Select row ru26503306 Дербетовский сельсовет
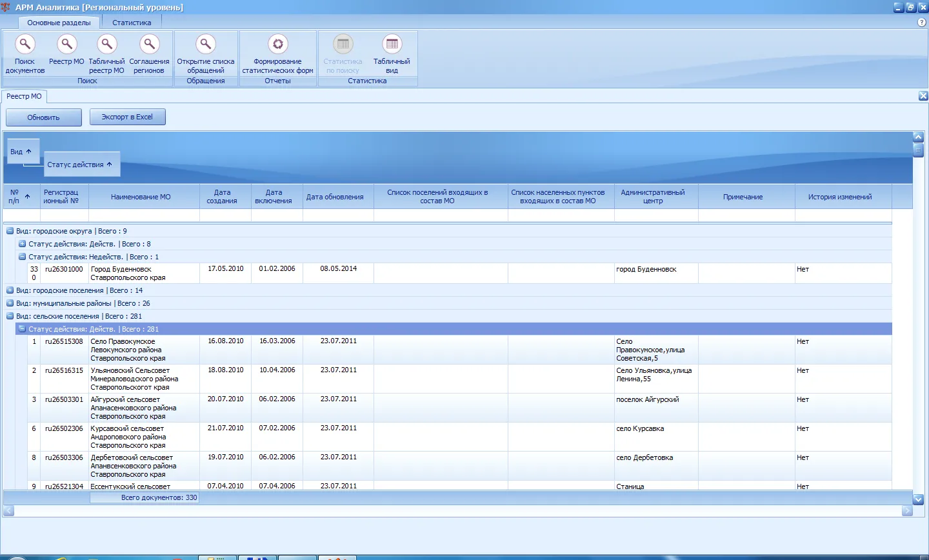 459,466
